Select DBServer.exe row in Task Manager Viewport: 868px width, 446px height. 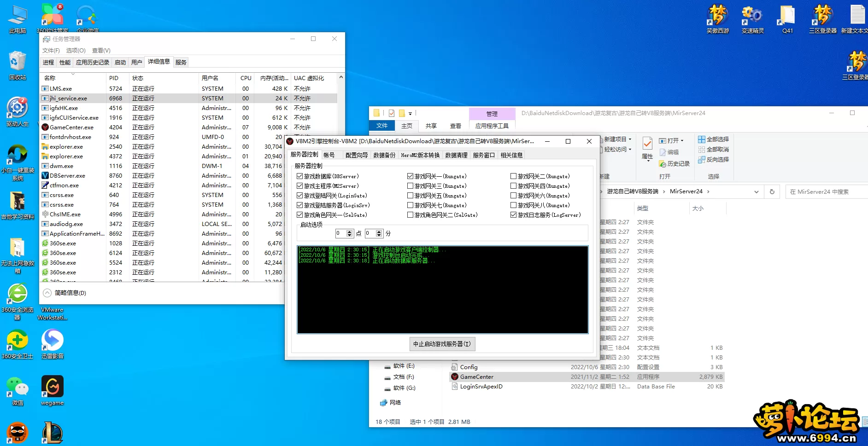click(x=188, y=175)
